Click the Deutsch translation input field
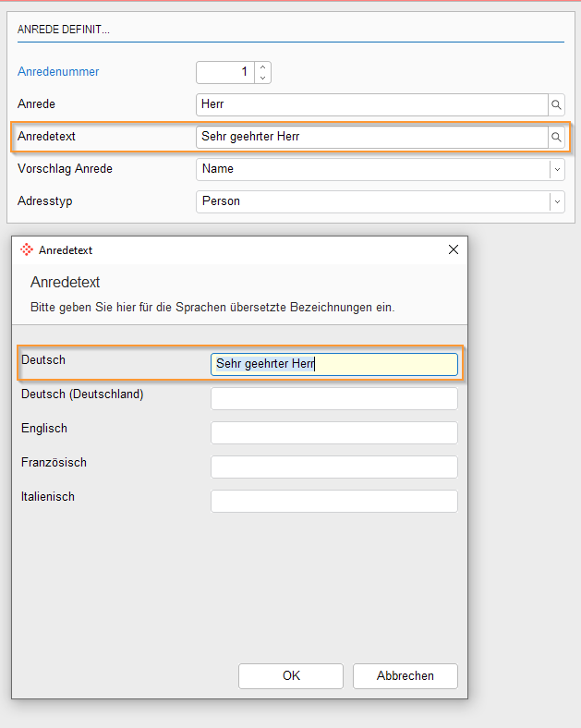The height and width of the screenshot is (728, 581). click(333, 364)
